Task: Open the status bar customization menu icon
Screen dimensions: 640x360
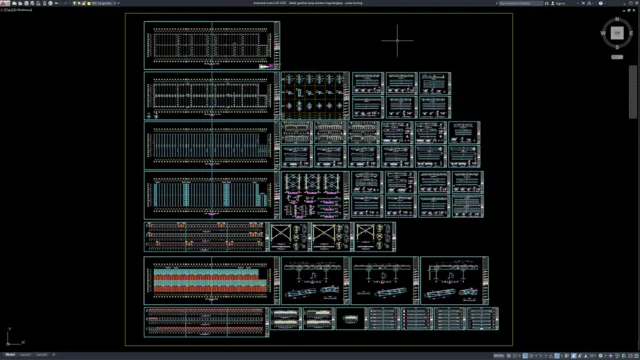Action: tap(636, 356)
